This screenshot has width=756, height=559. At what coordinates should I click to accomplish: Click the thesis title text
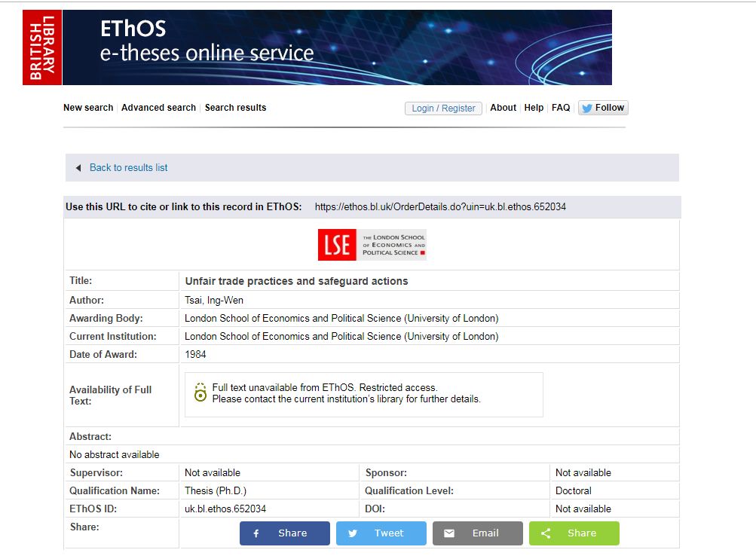[x=296, y=281]
